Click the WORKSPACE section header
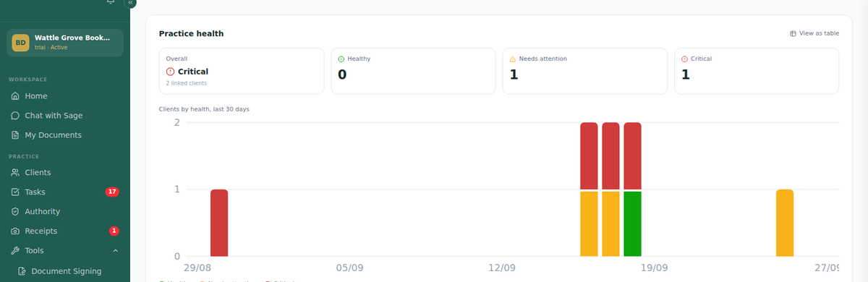 pos(27,79)
